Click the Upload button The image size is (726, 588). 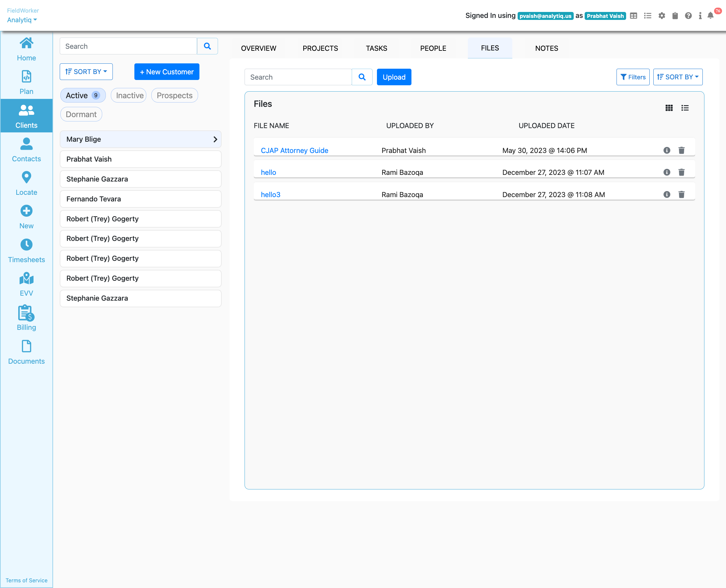[x=394, y=77]
